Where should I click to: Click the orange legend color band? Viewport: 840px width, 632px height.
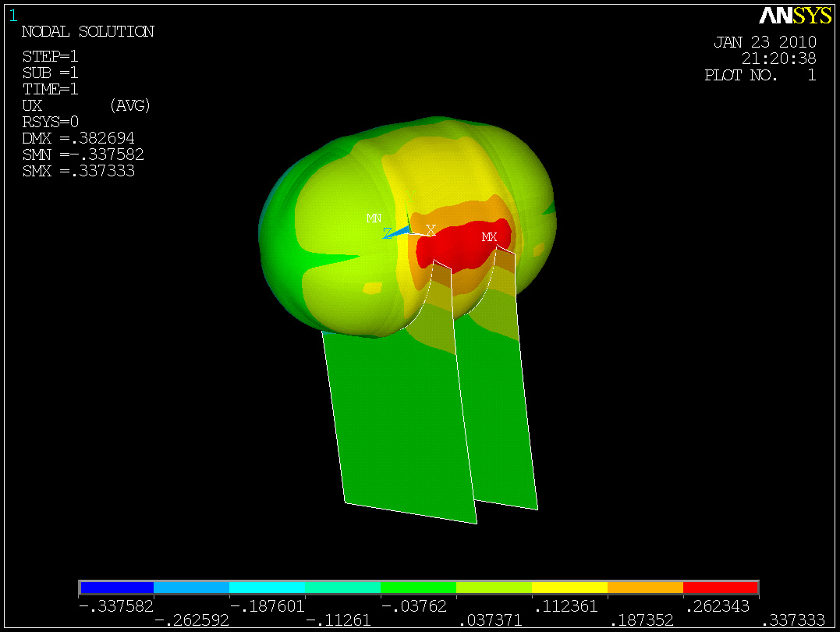pyautogui.click(x=645, y=588)
